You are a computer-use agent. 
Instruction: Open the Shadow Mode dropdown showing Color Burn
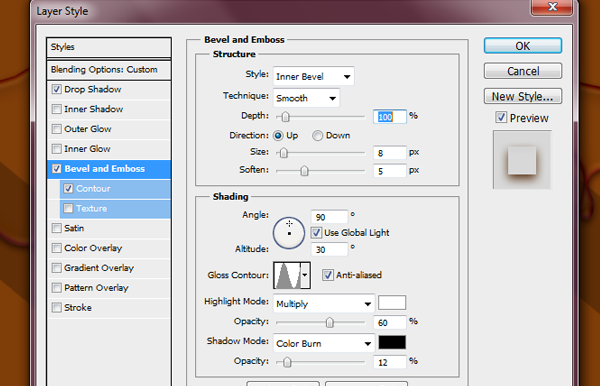pos(324,343)
